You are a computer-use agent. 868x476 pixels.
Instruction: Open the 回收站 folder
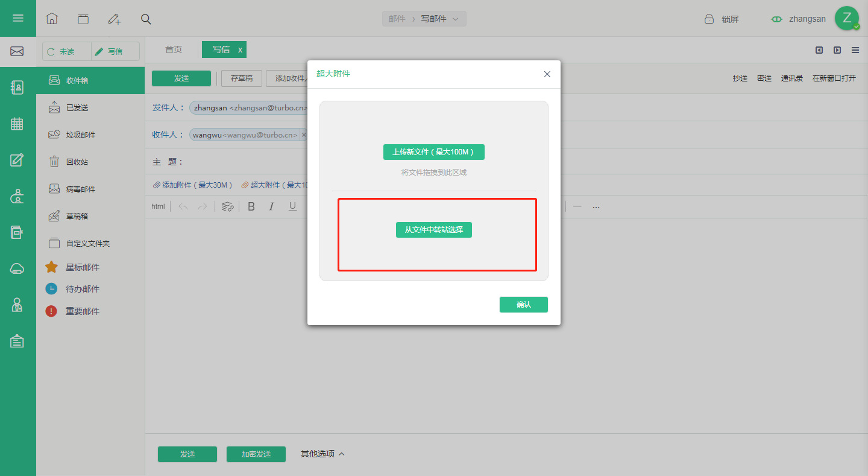[x=90, y=162]
